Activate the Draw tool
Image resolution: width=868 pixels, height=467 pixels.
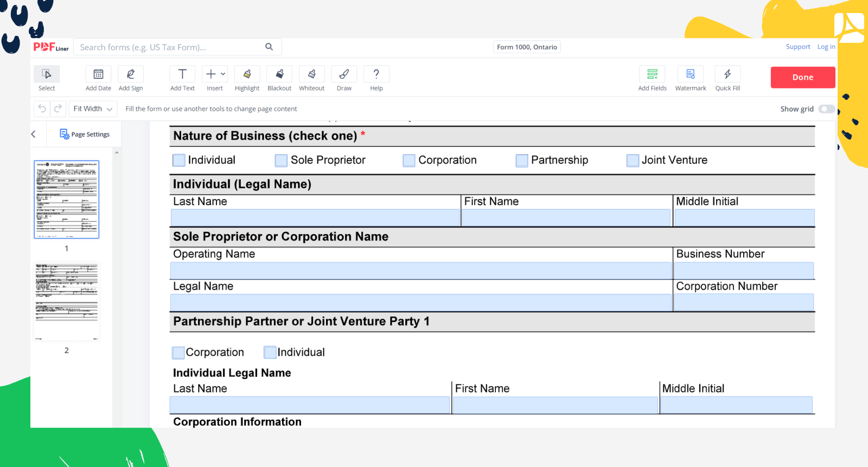[x=344, y=74]
